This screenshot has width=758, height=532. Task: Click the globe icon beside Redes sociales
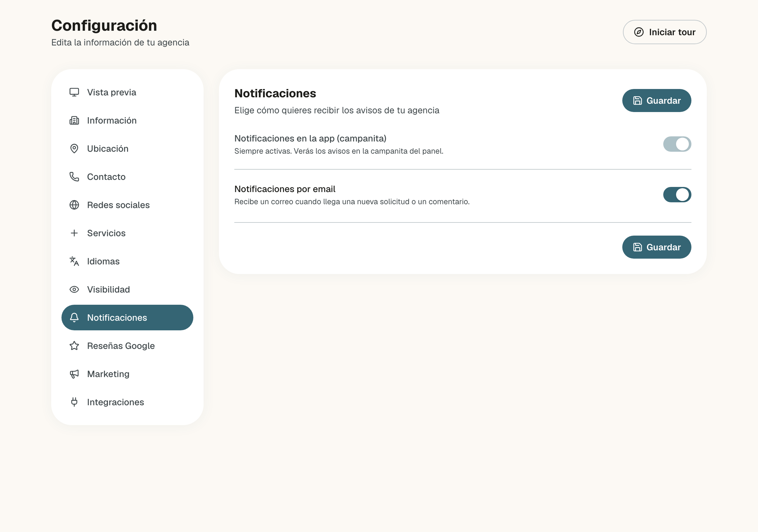click(74, 205)
